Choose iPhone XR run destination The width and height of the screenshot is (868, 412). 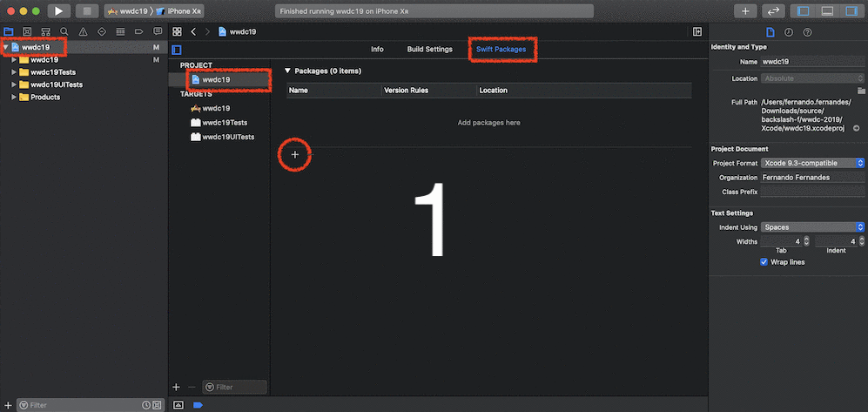point(178,11)
